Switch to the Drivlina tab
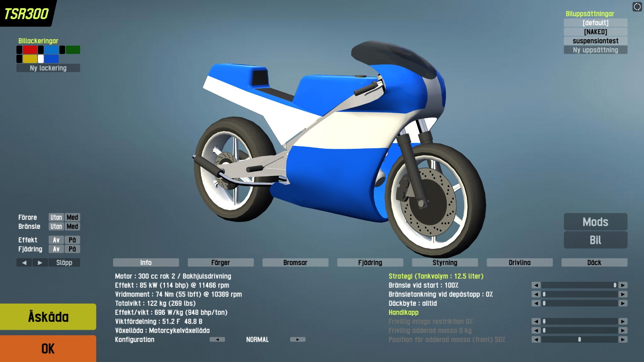Viewport: 644px width, 362px height. tap(519, 263)
